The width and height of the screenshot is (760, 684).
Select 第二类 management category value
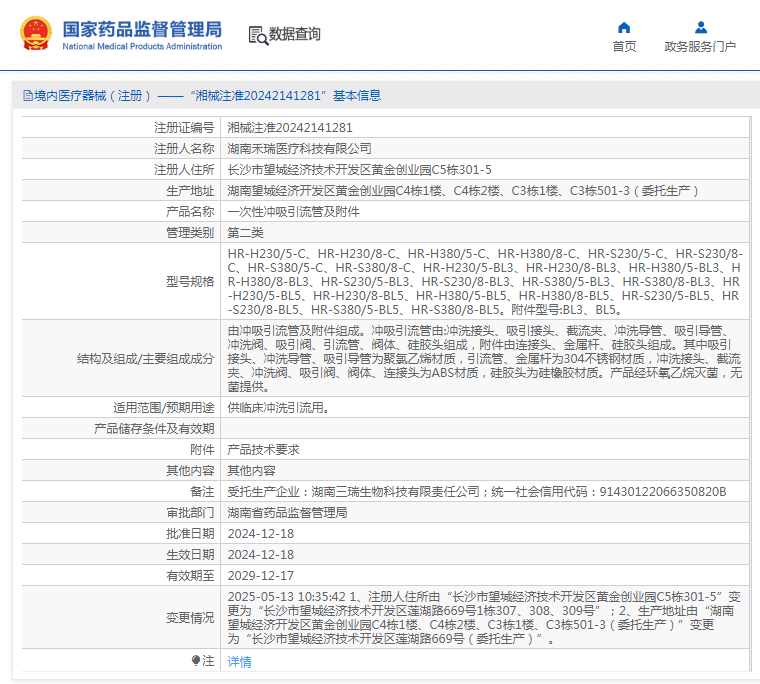(245, 233)
